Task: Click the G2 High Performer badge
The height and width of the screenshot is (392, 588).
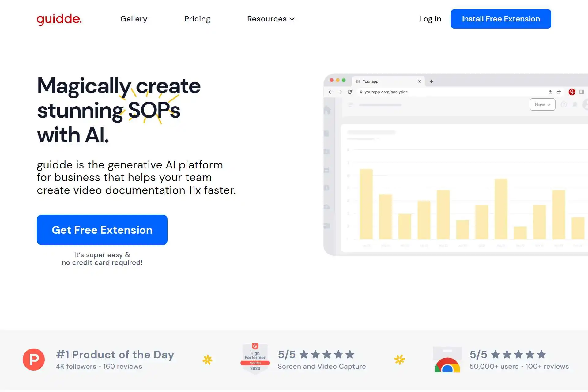Action: point(255,358)
